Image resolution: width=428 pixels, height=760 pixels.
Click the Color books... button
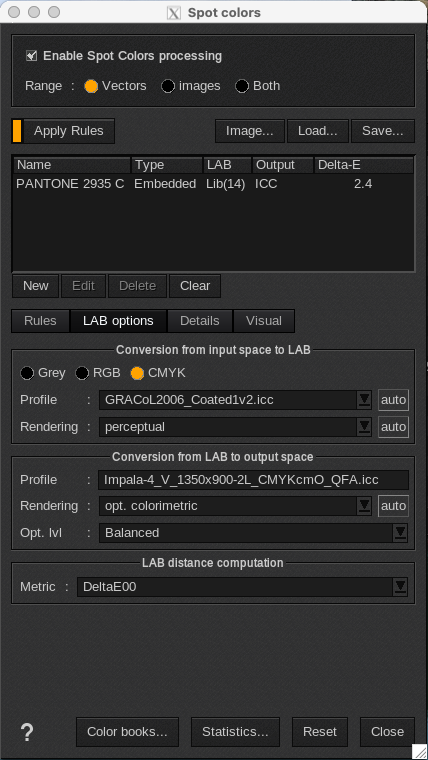click(x=127, y=732)
